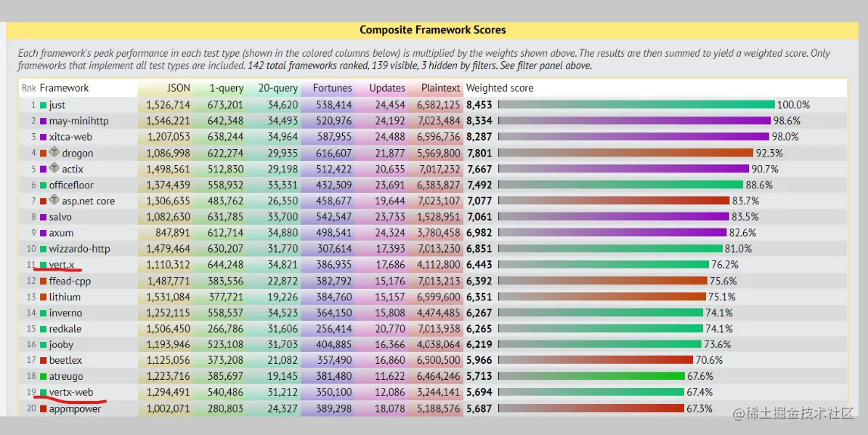Click the 67.6% green bar for atreugo
This screenshot has width=868, height=435.
[x=591, y=376]
